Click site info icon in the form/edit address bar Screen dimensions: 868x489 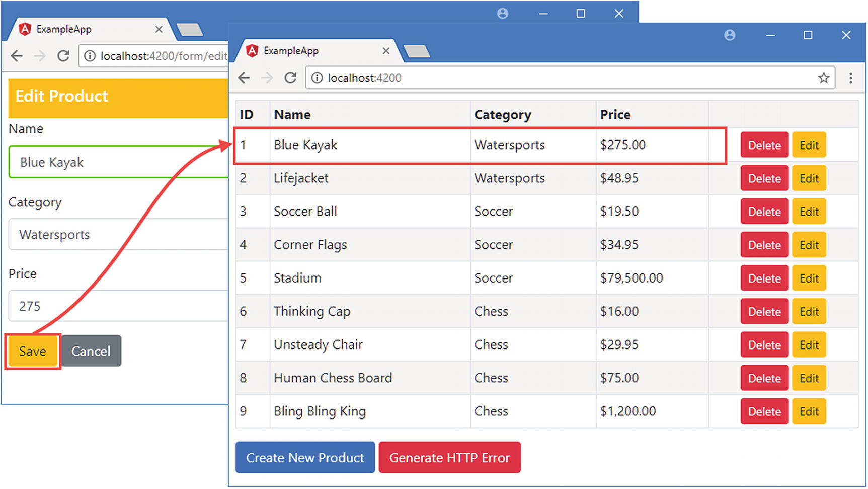coord(90,56)
